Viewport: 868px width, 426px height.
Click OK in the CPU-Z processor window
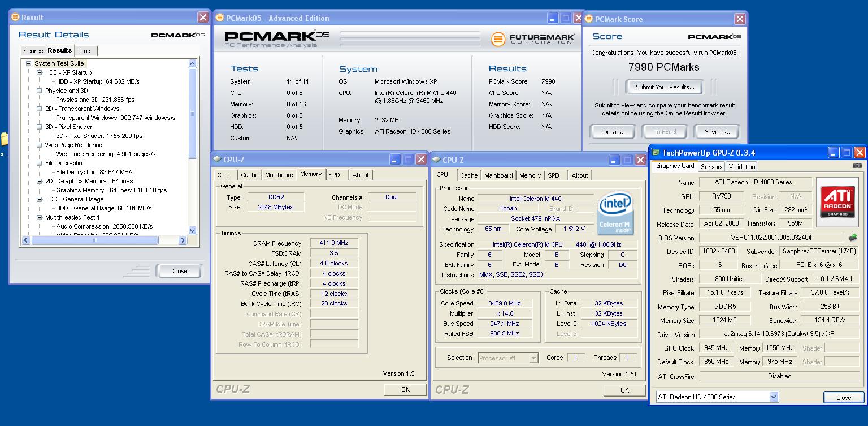(x=624, y=390)
